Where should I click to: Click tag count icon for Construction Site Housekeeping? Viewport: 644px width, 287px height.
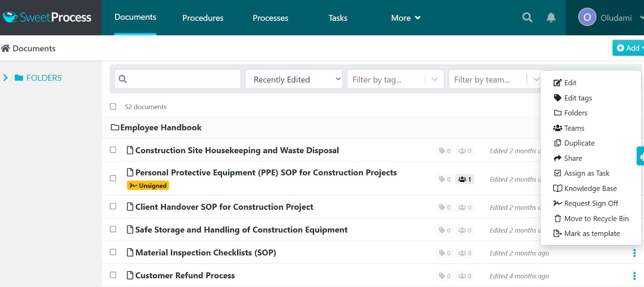445,151
